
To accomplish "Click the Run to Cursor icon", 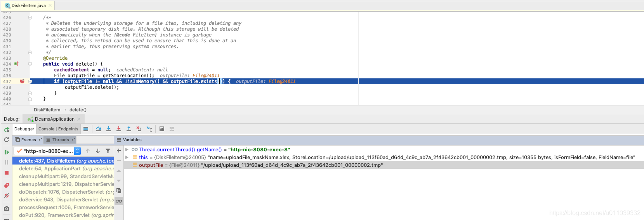I will 149,129.
